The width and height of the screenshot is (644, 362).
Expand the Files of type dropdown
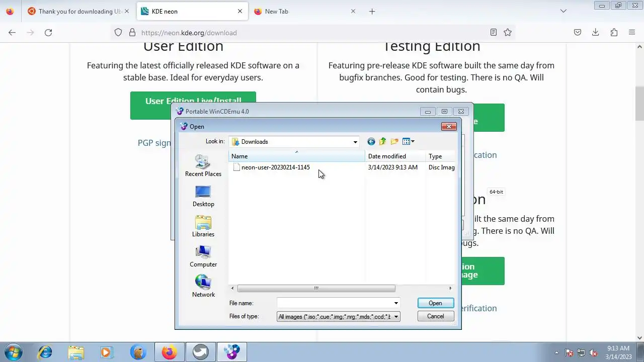[396, 317]
